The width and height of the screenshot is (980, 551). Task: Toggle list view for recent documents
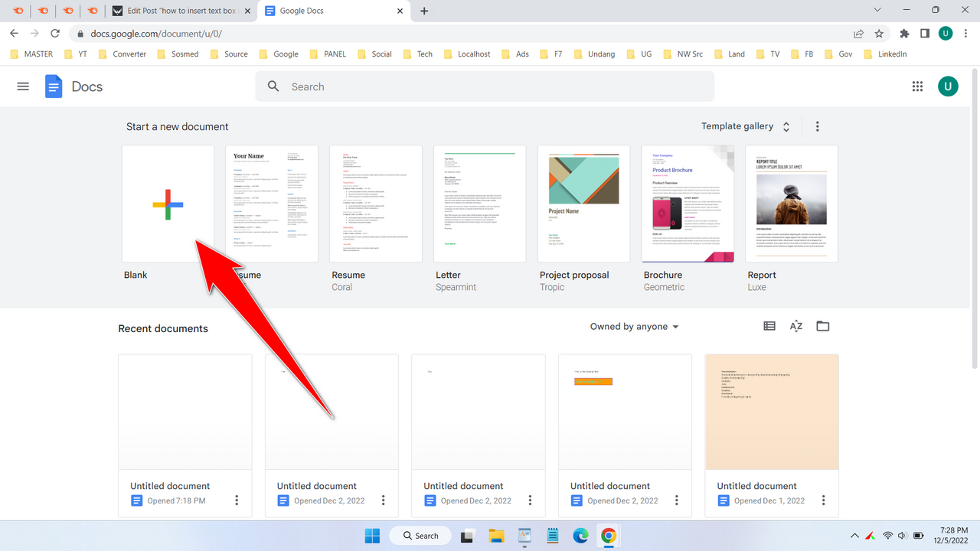769,326
